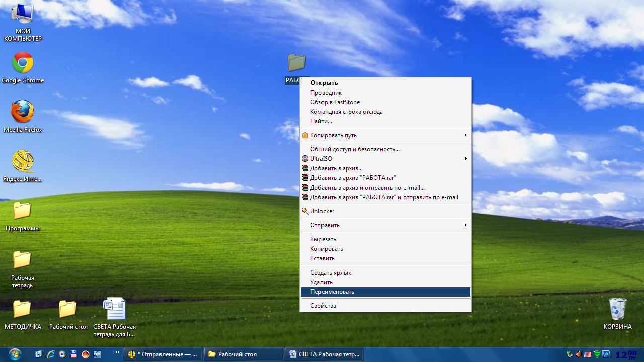
Task: Switch to Отправленные taskbar window
Action: [163, 354]
